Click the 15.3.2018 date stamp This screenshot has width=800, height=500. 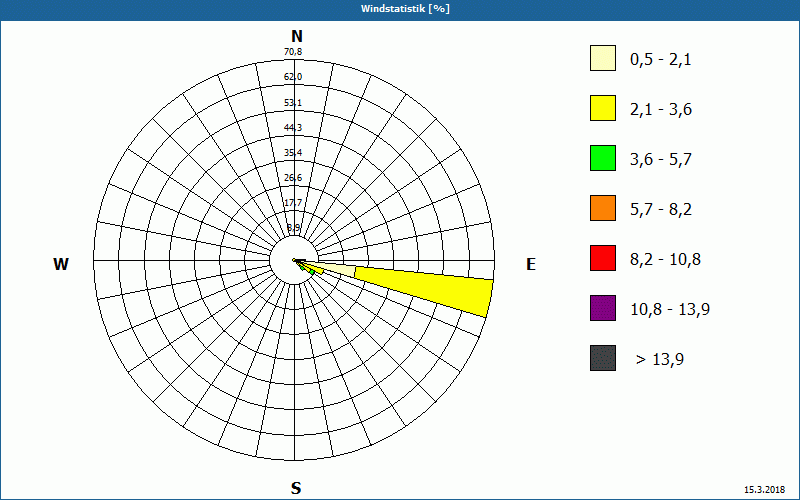coord(764,490)
